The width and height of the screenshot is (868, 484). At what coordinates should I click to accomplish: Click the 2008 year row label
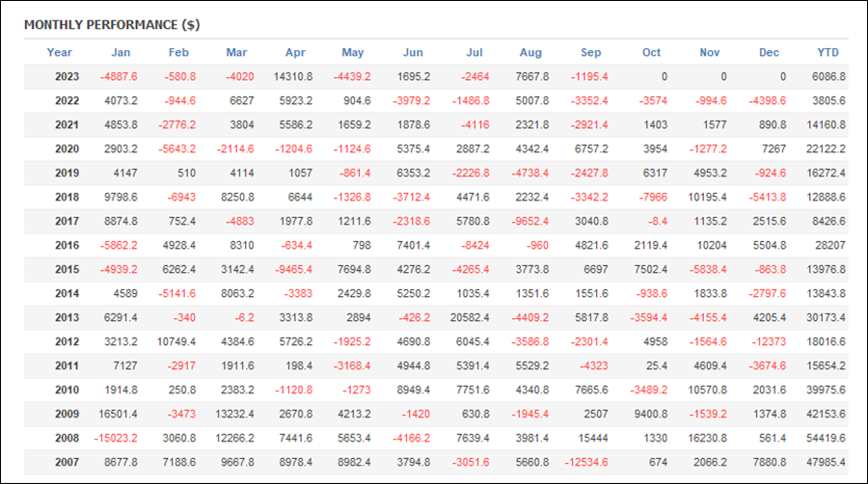(67, 438)
